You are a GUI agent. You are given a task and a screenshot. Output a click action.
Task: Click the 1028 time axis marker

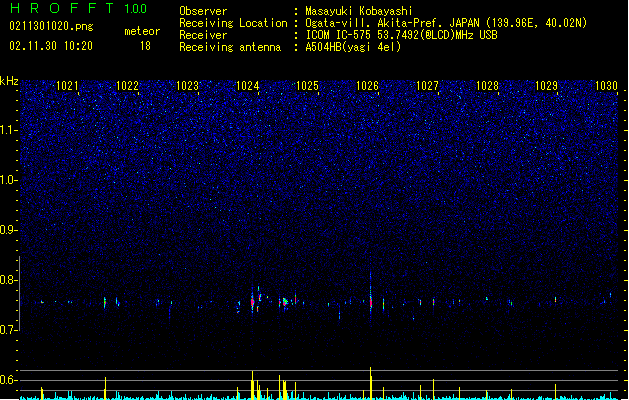coord(487,86)
